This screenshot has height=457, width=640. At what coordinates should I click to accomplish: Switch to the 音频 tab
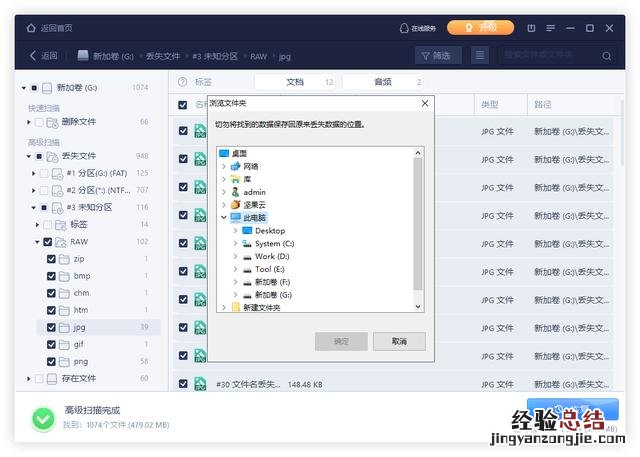(x=382, y=82)
